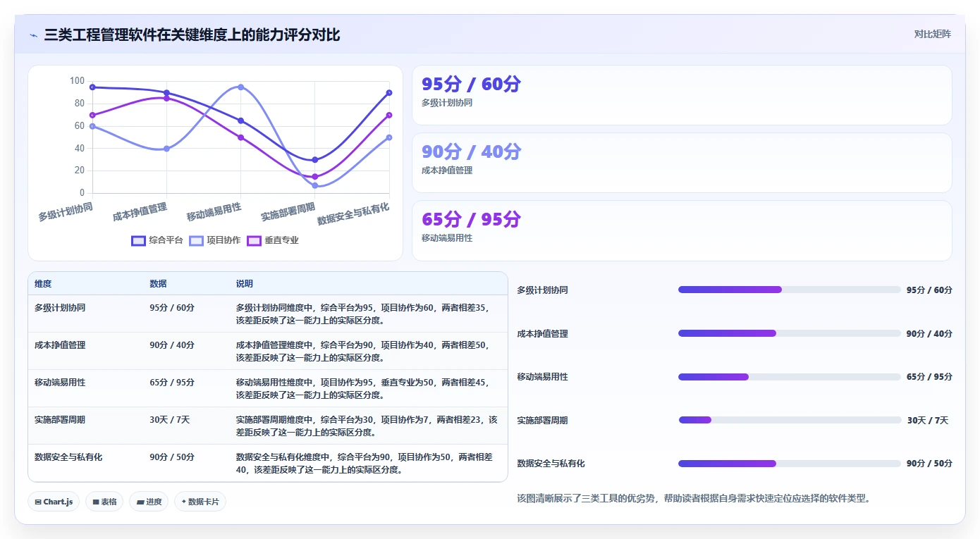Viewport: 980px width, 539px height.
Task: Click the 综合平台 point at 实施部署周期
Action: (314, 160)
